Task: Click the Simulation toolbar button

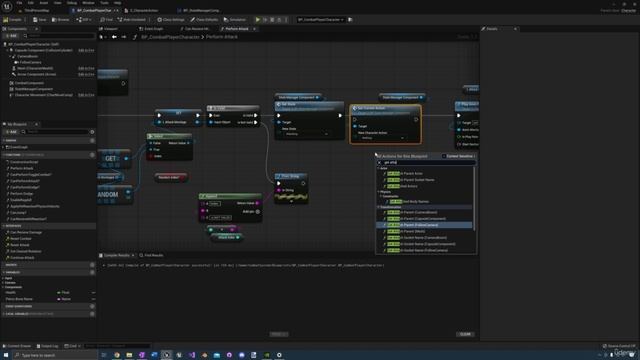Action: [235, 20]
